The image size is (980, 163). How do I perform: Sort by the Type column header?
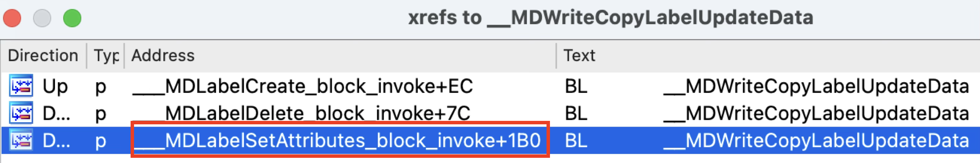(106, 56)
